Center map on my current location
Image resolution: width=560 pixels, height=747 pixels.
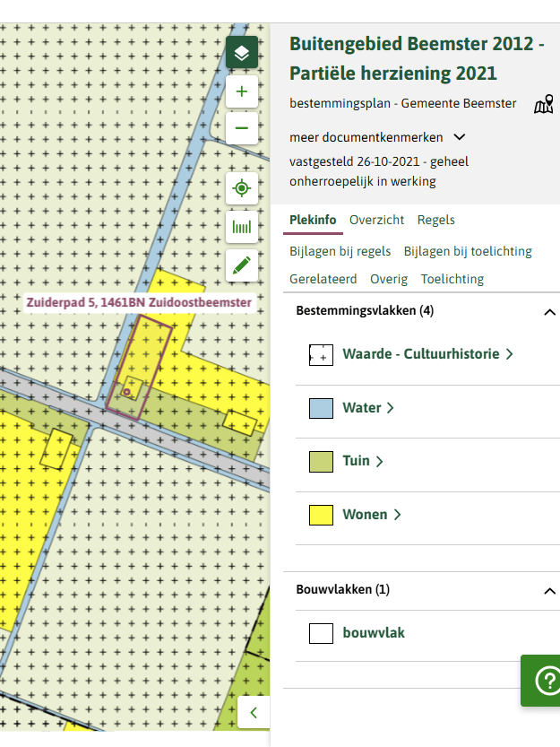pyautogui.click(x=241, y=188)
